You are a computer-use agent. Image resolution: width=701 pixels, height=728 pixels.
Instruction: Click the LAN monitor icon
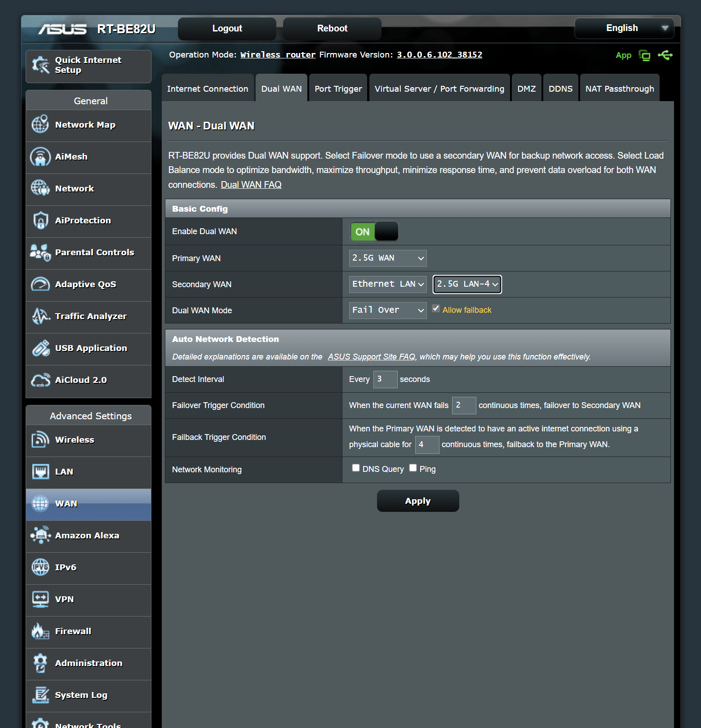40,471
